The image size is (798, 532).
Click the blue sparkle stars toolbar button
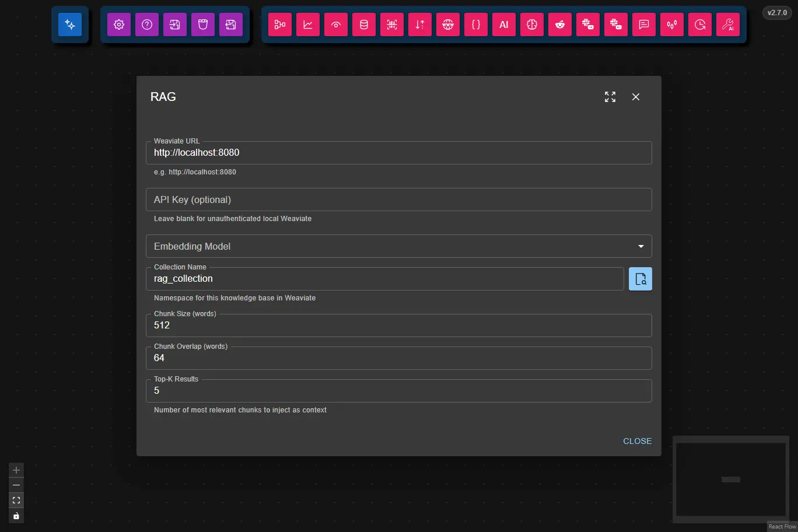(70, 24)
